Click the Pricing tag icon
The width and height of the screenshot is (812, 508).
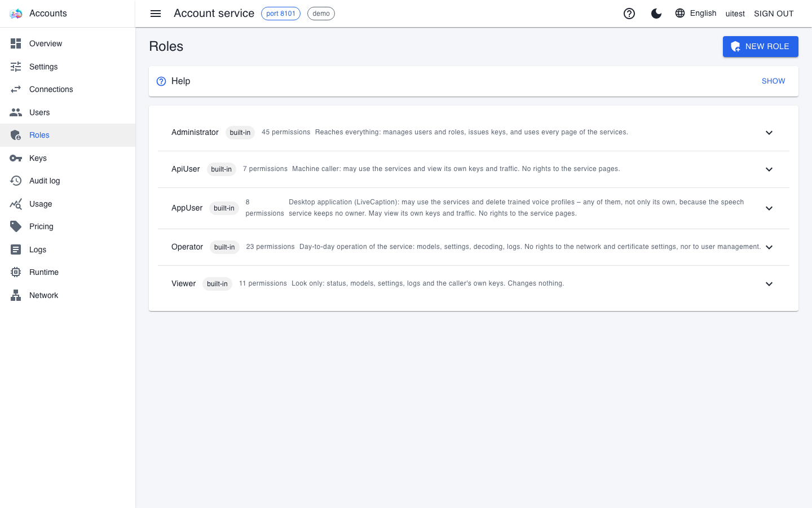point(16,226)
